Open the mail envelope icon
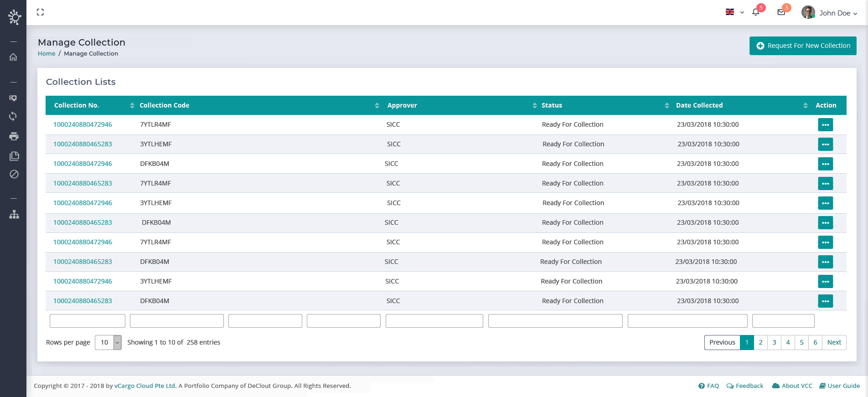Viewport: 868px width, 397px height. pos(781,12)
